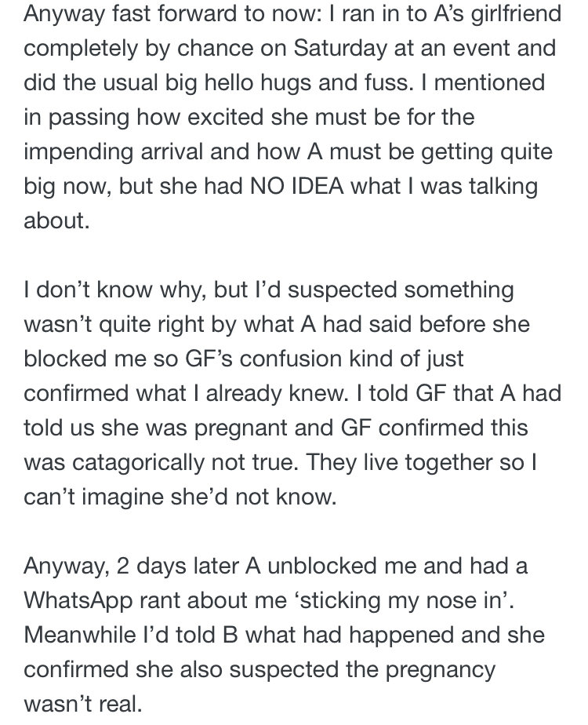
Task: Click the word 'about.' ending first paragraph
Action: 56,221
